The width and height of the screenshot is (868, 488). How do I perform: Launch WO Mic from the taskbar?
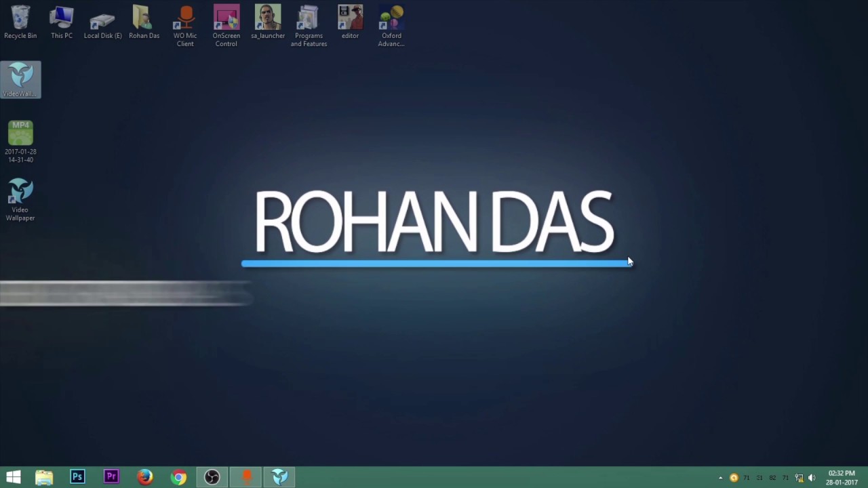click(245, 477)
